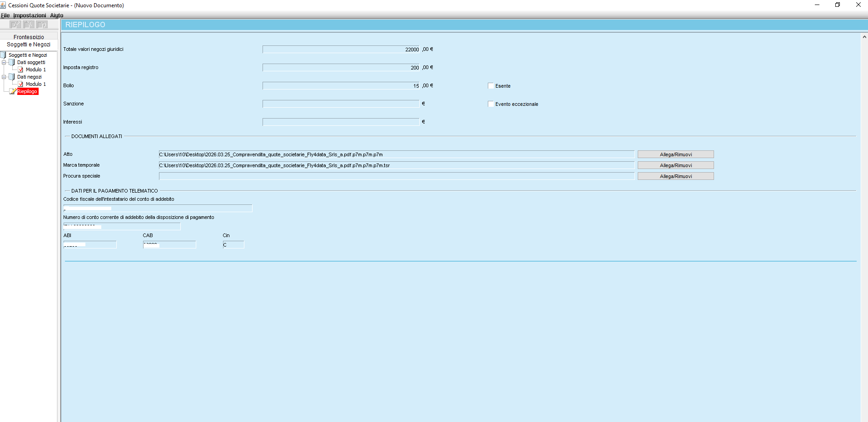This screenshot has width=868, height=422.
Task: Select the Soggetti e Negozi root folder icon
Action: [x=4, y=55]
